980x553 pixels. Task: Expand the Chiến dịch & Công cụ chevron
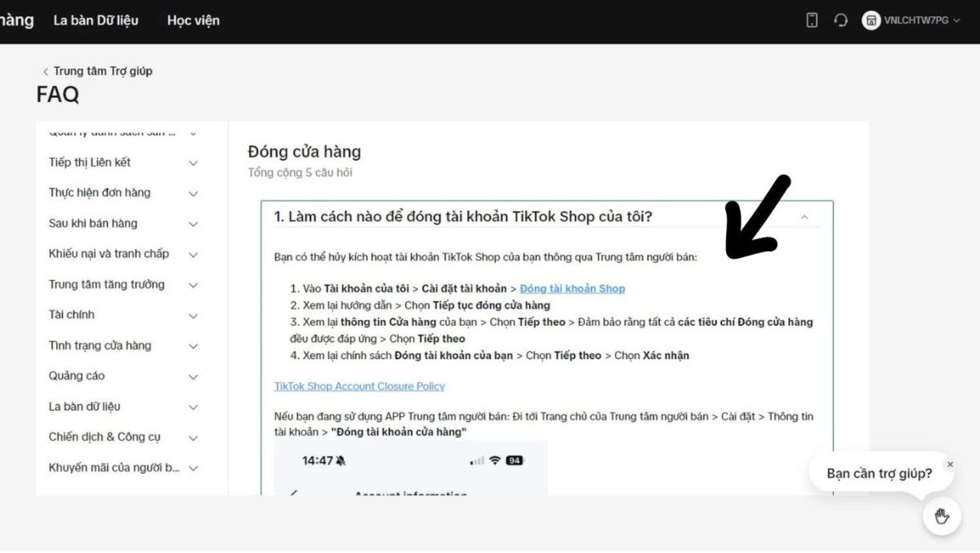coord(193,437)
